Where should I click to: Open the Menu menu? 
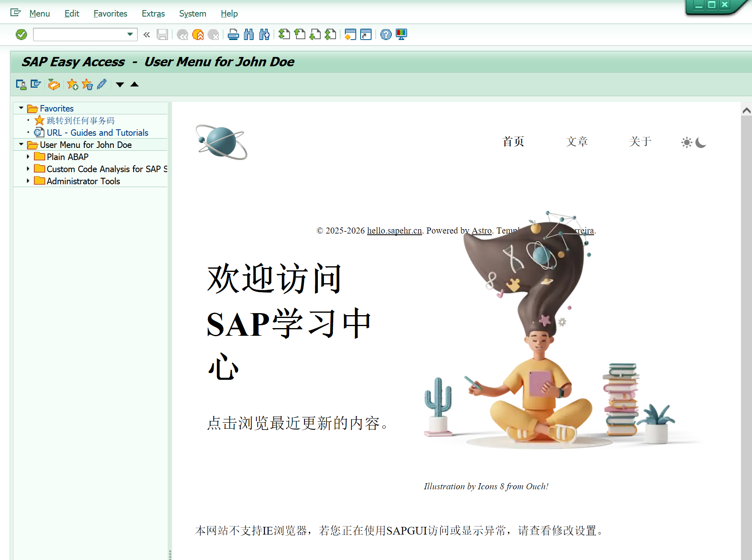click(40, 14)
